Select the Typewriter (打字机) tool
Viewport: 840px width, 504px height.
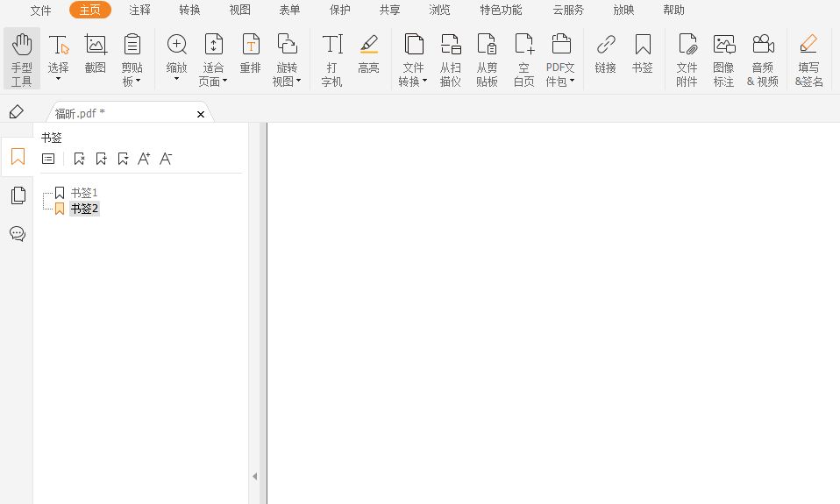click(332, 59)
